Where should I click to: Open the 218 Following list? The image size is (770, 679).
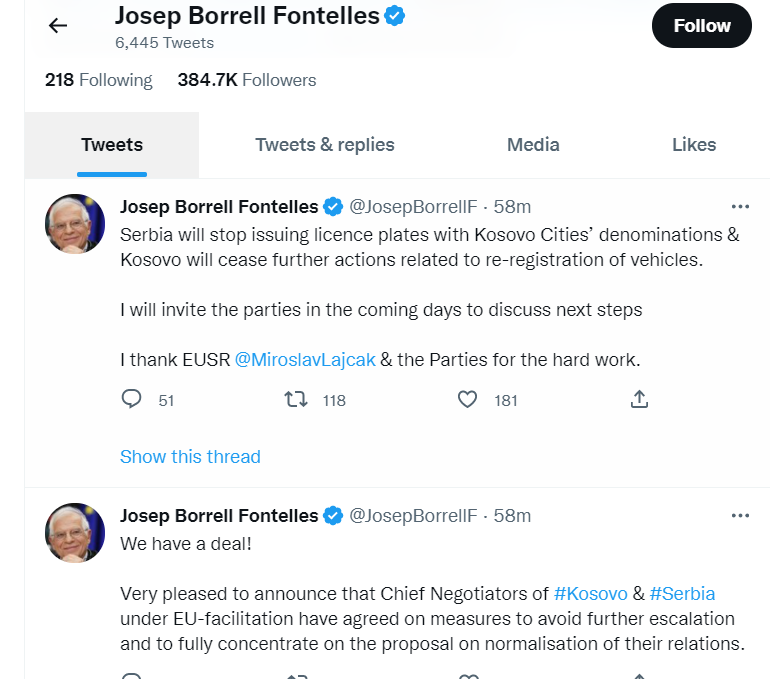pos(99,80)
